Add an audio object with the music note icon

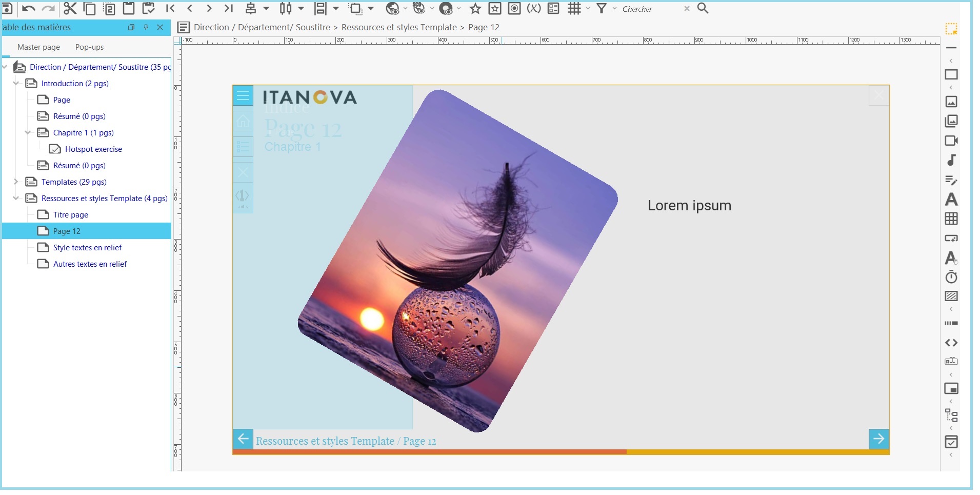(951, 160)
